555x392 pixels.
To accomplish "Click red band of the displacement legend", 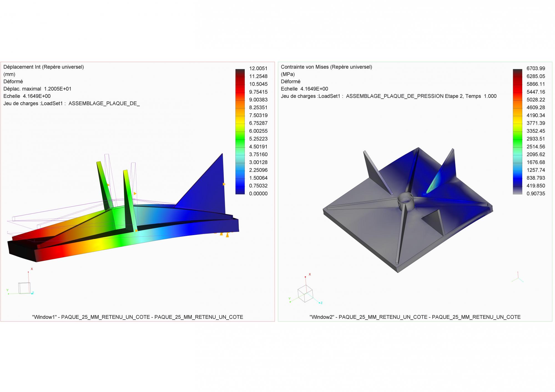I will click(240, 89).
